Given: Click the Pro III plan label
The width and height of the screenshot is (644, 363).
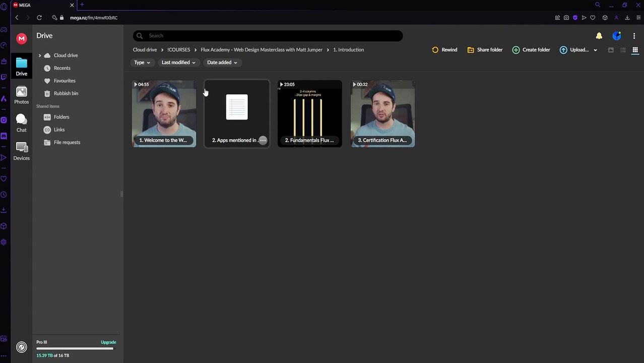Looking at the screenshot, I should tap(41, 342).
